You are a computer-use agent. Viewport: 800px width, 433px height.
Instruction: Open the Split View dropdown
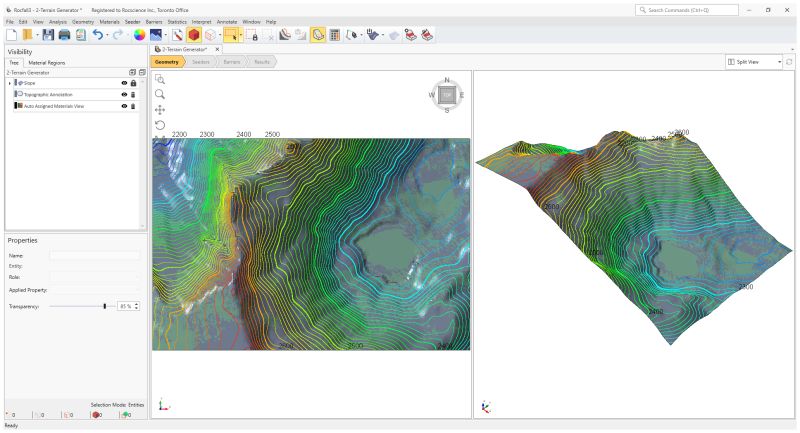point(754,62)
